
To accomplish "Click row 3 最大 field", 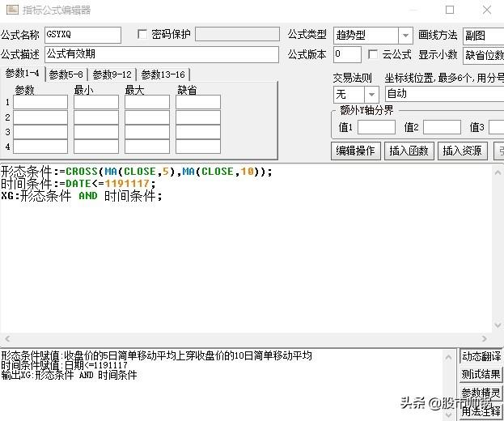I will click(x=147, y=132).
